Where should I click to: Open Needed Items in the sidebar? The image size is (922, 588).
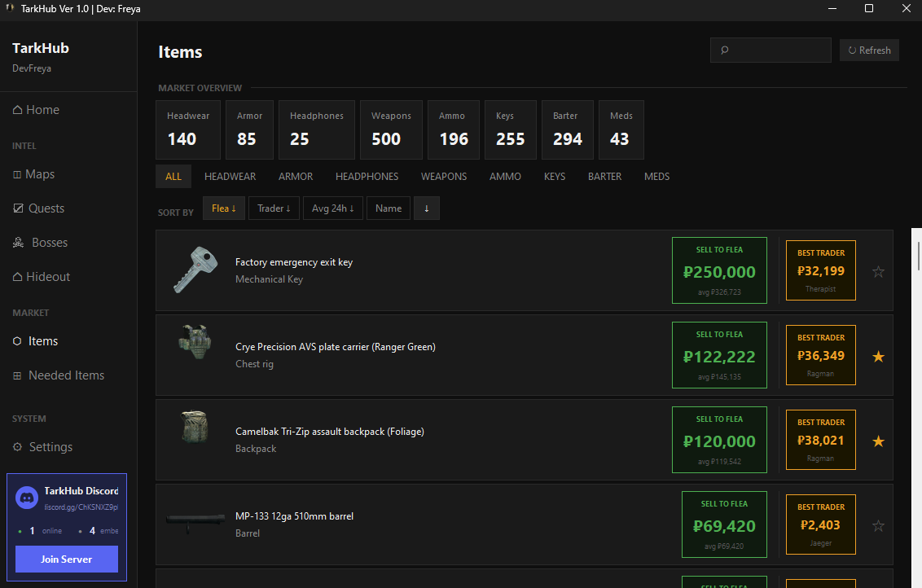coord(58,375)
